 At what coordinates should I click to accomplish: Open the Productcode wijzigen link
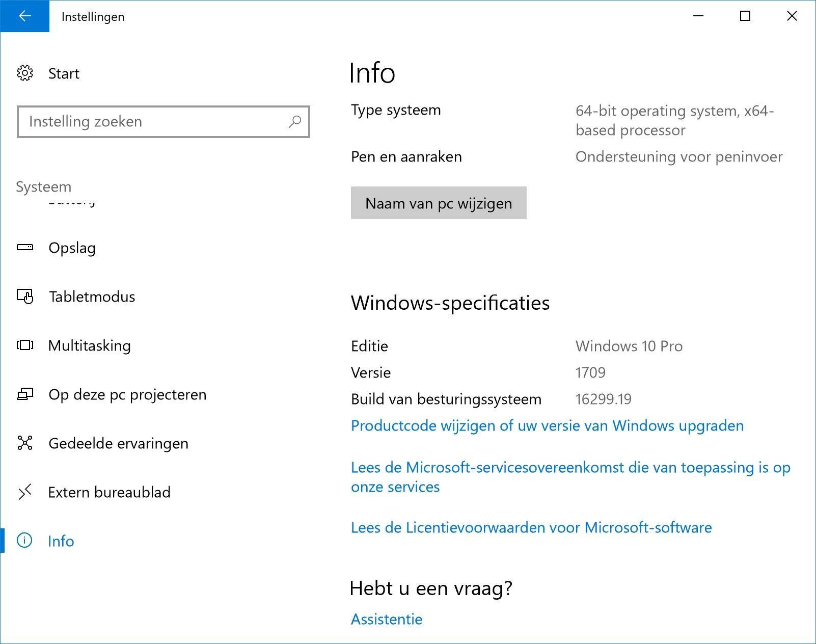tap(547, 426)
